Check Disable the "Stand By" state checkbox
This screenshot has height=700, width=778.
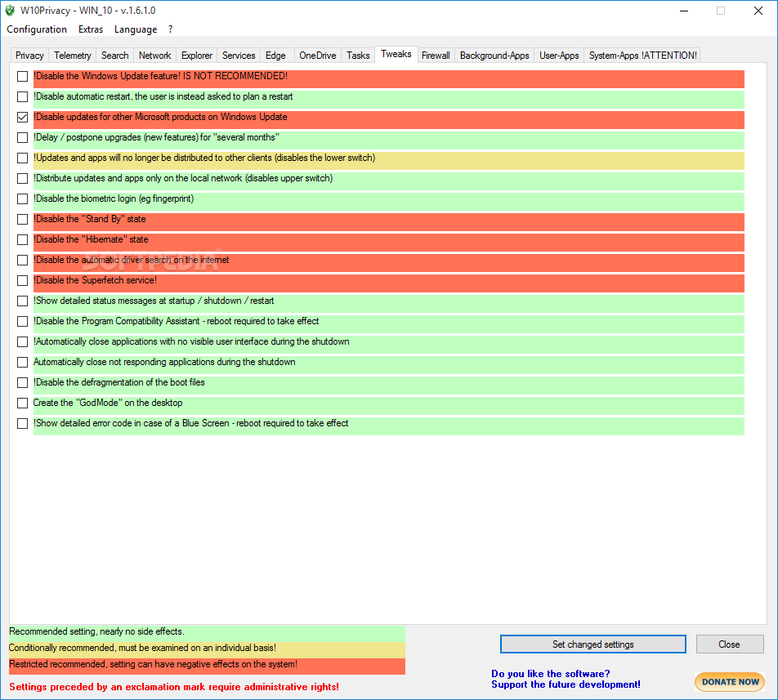pyautogui.click(x=22, y=219)
